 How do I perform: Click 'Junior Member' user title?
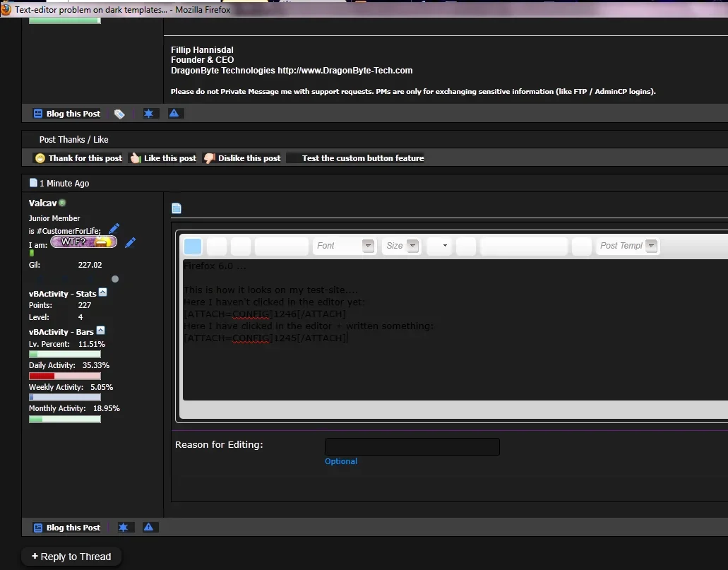(54, 218)
